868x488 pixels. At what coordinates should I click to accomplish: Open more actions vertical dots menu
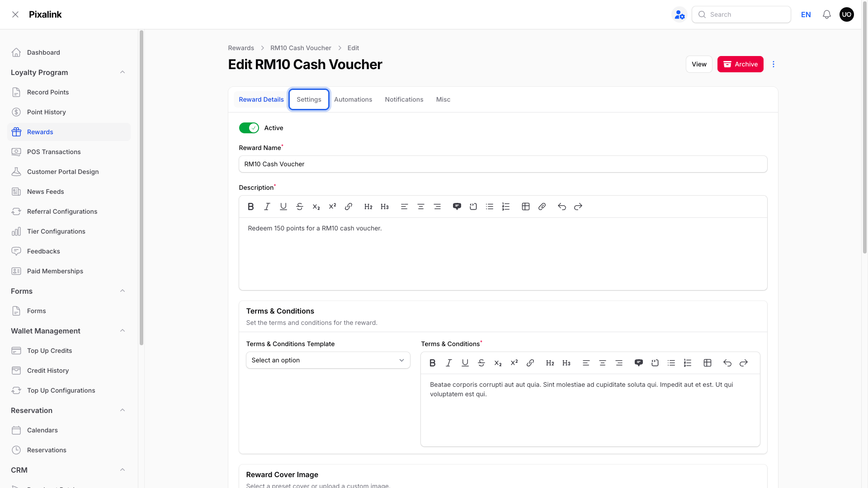tap(774, 64)
